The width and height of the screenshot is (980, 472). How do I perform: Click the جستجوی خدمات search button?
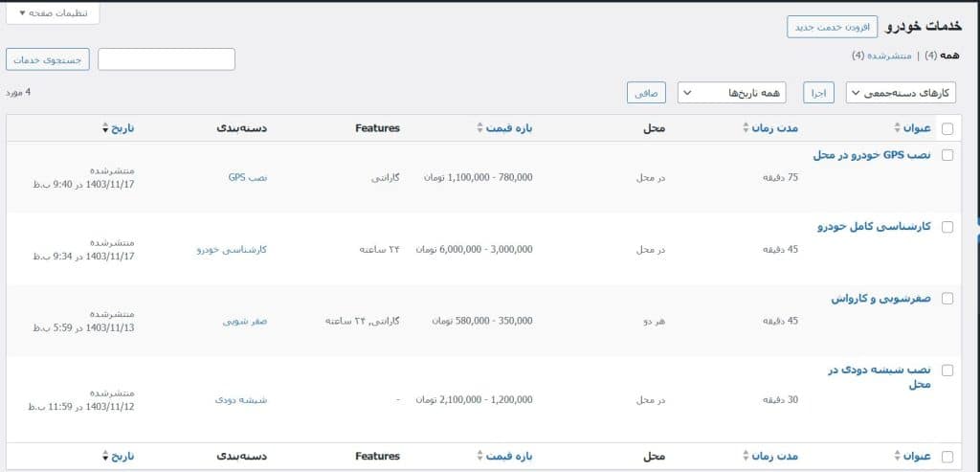tap(48, 59)
